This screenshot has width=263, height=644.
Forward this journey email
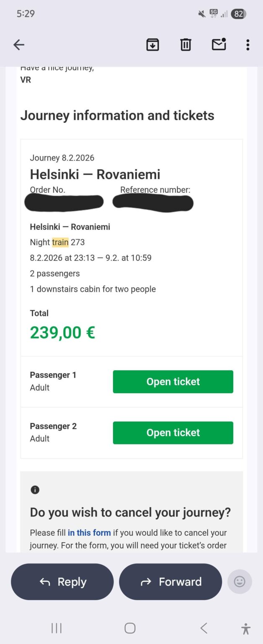[170, 582]
